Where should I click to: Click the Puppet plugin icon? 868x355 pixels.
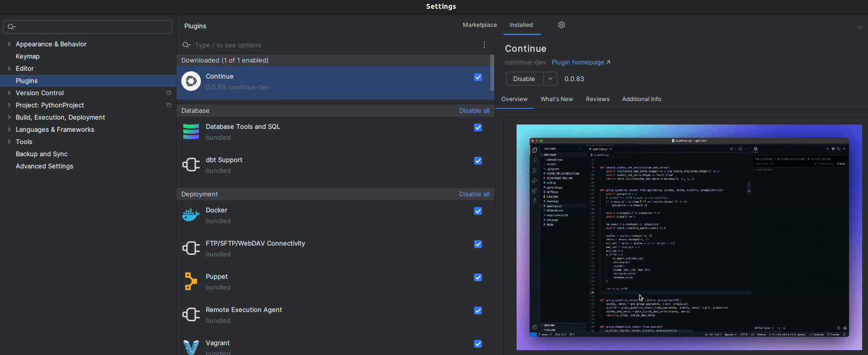(x=191, y=281)
